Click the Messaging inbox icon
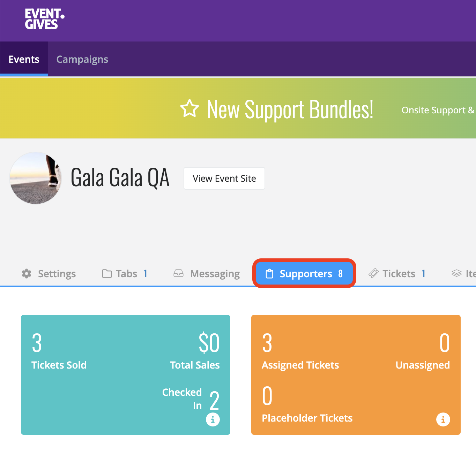This screenshot has height=454, width=476. (x=178, y=273)
